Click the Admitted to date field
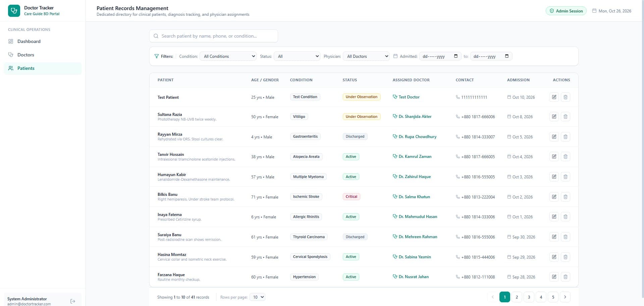 tap(491, 56)
